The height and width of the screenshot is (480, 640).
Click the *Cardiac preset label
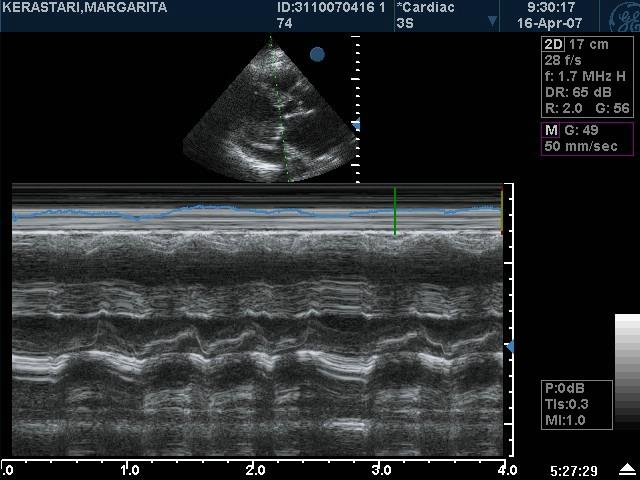point(425,7)
